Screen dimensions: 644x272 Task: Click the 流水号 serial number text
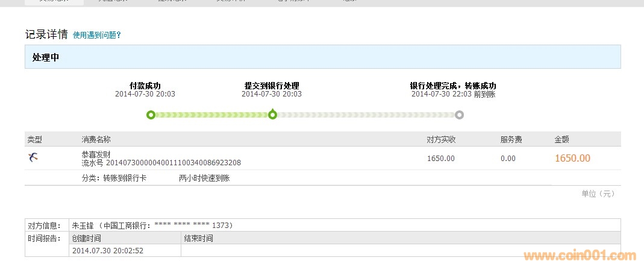161,163
